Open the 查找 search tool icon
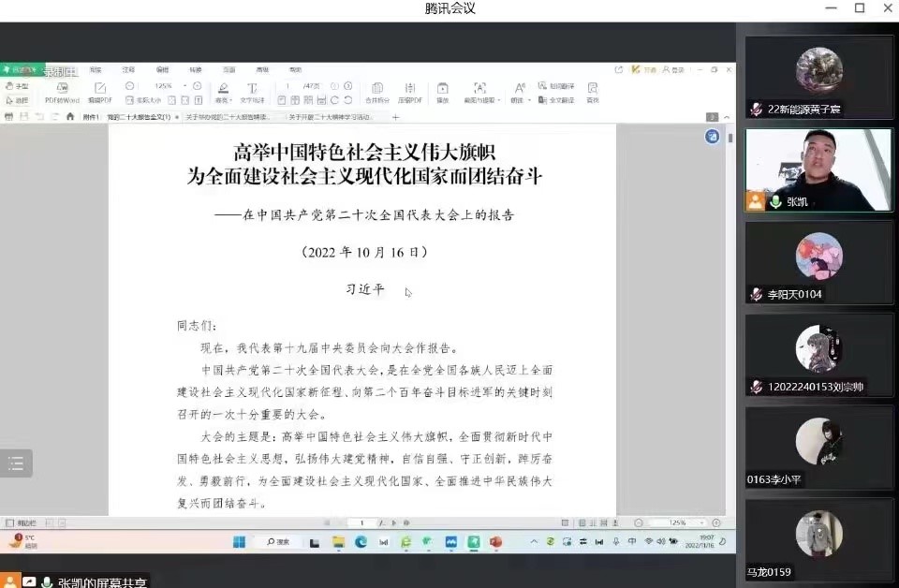Screen dimensions: 899x588 click(x=592, y=92)
